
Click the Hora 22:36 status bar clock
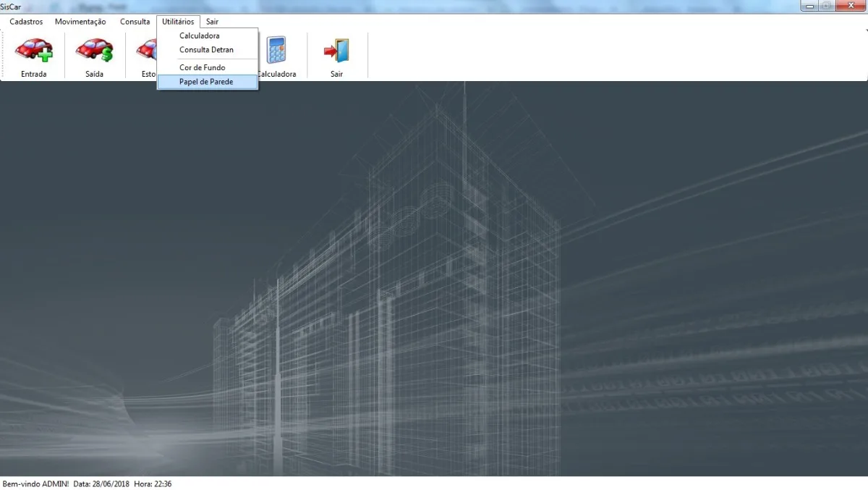point(153,483)
